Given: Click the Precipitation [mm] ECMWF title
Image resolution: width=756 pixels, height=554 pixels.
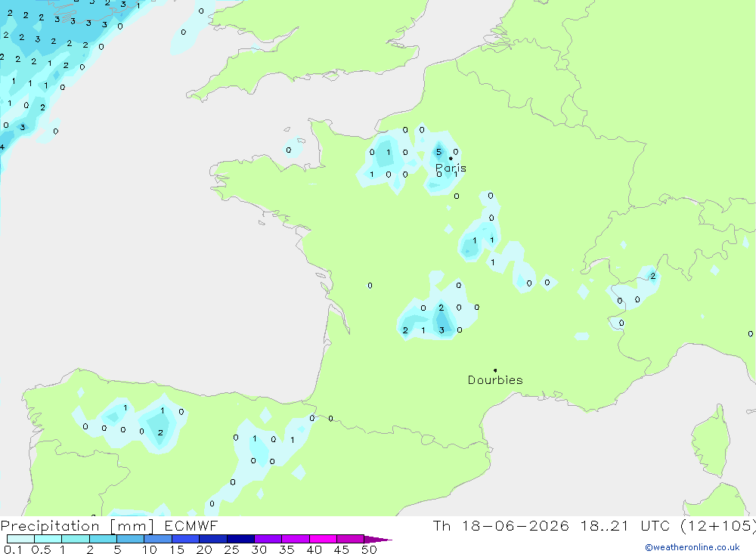Looking at the screenshot, I should [x=110, y=525].
